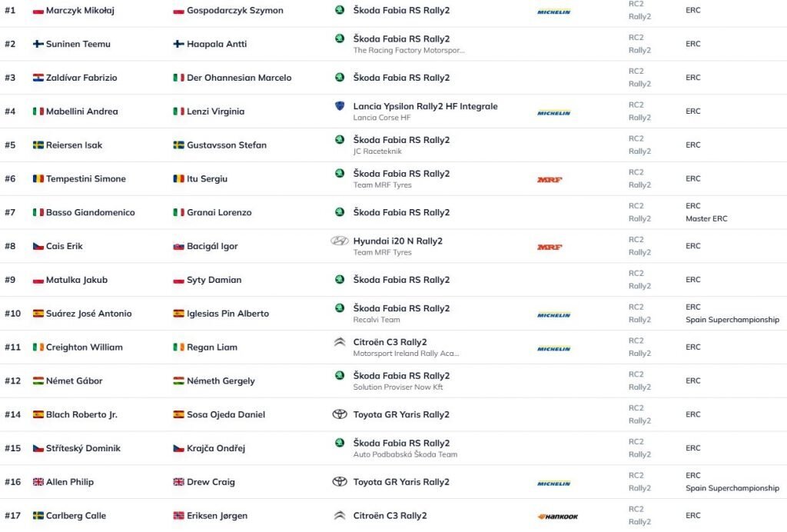Click the Lancia logo in entry #4
Image resolution: width=787 pixels, height=532 pixels.
340,106
